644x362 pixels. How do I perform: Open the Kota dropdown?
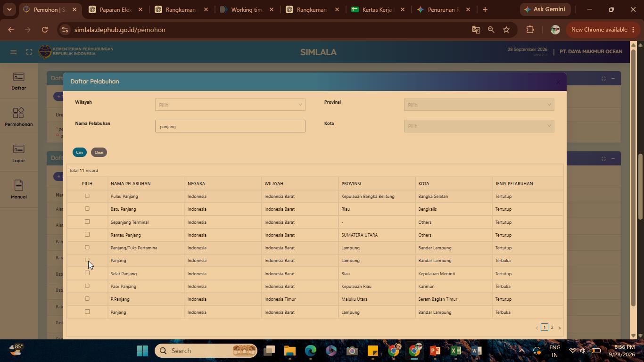(x=479, y=126)
